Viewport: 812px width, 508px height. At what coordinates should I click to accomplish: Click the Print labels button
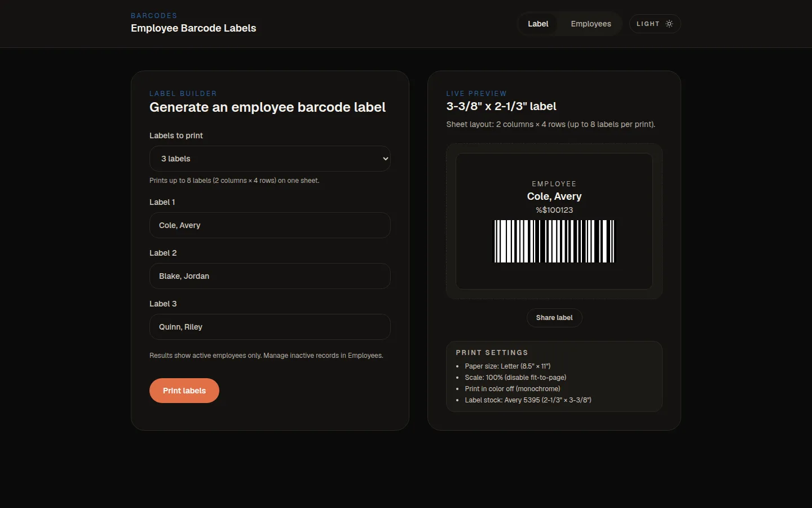pyautogui.click(x=184, y=391)
